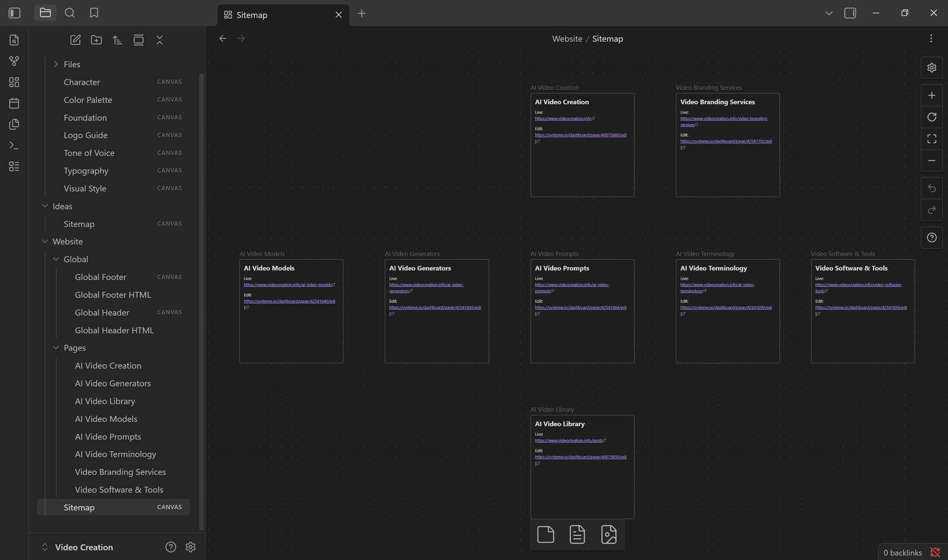Screen dimensions: 948x560
Task: Open canvas help button
Action: pos(932,238)
